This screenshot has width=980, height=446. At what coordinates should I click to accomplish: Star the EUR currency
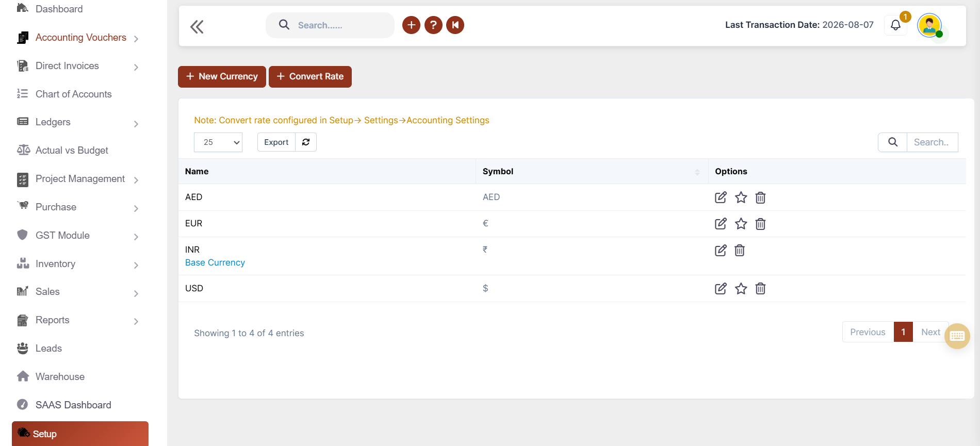741,224
